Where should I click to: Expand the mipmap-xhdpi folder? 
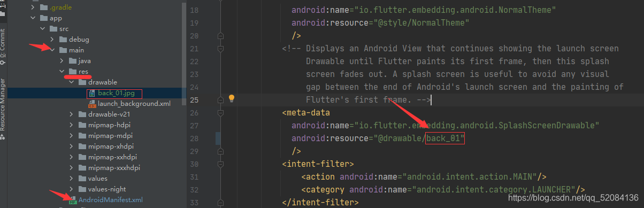(x=72, y=147)
